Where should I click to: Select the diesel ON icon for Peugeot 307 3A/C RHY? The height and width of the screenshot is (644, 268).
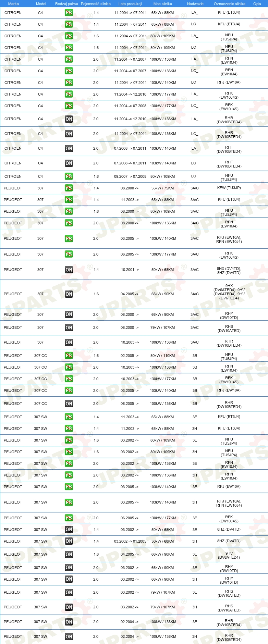[69, 314]
